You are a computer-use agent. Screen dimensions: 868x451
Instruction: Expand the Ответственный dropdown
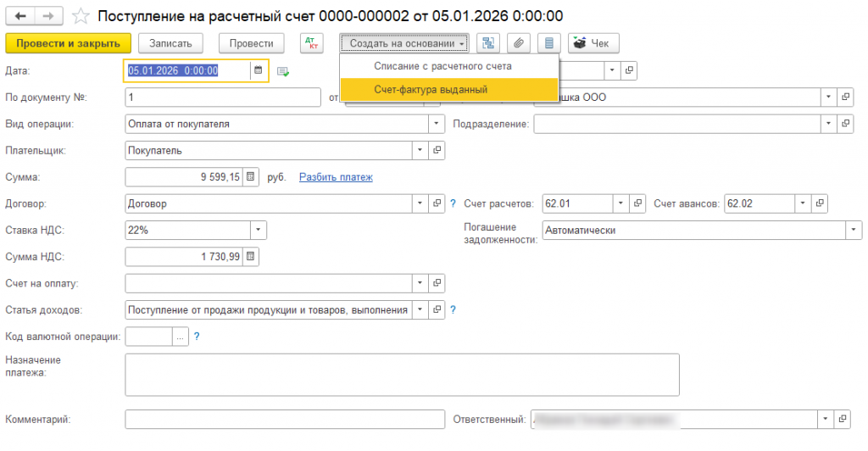pyautogui.click(x=825, y=420)
